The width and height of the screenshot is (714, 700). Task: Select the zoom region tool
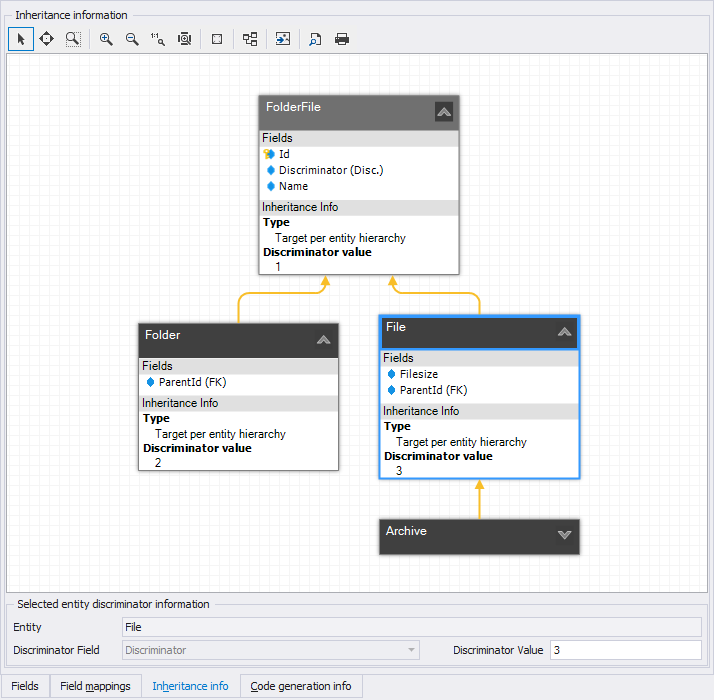click(x=73, y=39)
